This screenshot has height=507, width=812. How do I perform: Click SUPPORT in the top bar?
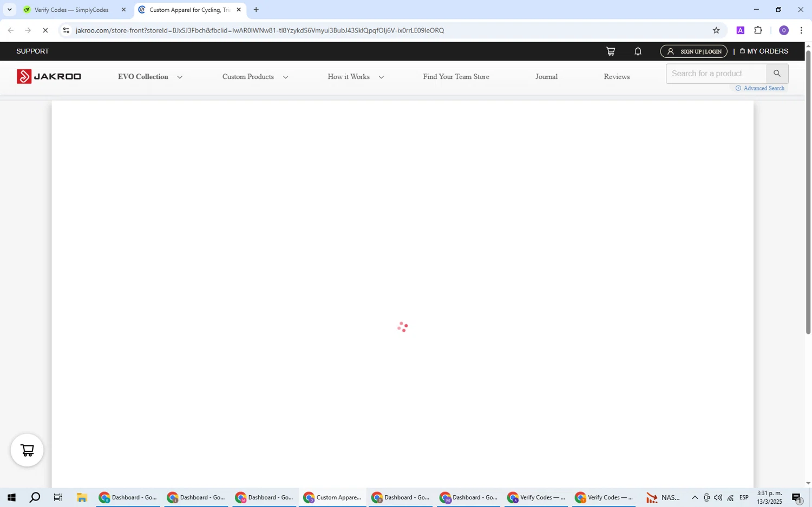[x=32, y=51]
